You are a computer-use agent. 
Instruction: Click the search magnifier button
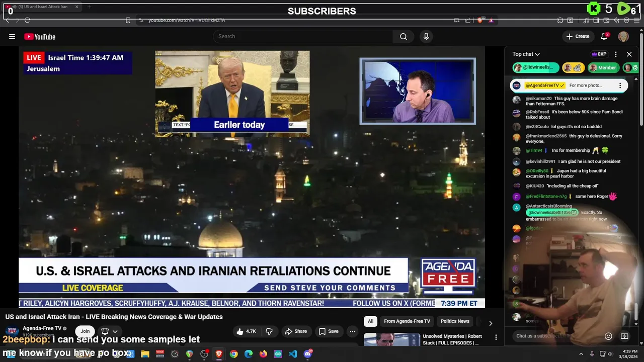click(x=404, y=36)
